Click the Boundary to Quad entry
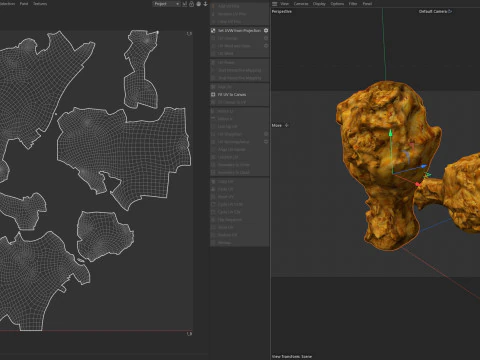The width and height of the screenshot is (480, 360). (x=233, y=172)
